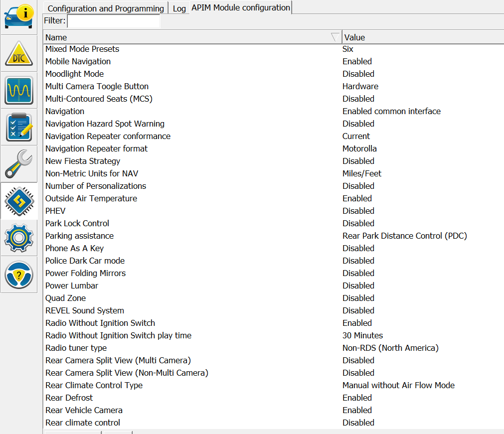Select the APIM Module configuration tab
Viewport: 504px width, 434px height.
[x=240, y=7]
